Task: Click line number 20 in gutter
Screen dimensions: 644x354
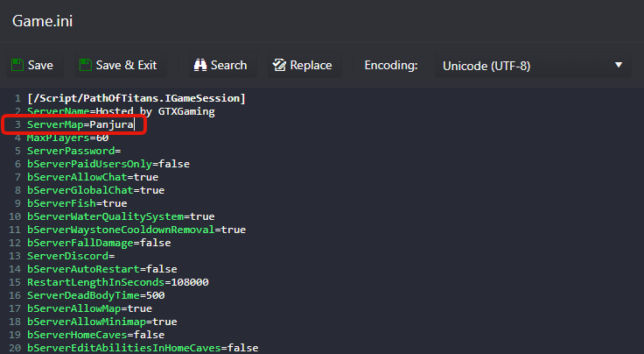Action: click(x=15, y=348)
